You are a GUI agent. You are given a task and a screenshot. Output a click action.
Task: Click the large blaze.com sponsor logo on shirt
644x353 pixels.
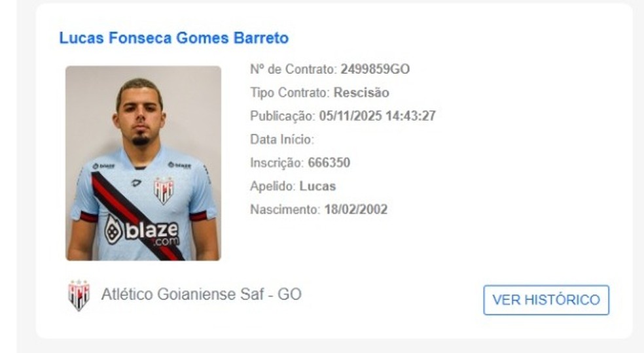pyautogui.click(x=142, y=231)
